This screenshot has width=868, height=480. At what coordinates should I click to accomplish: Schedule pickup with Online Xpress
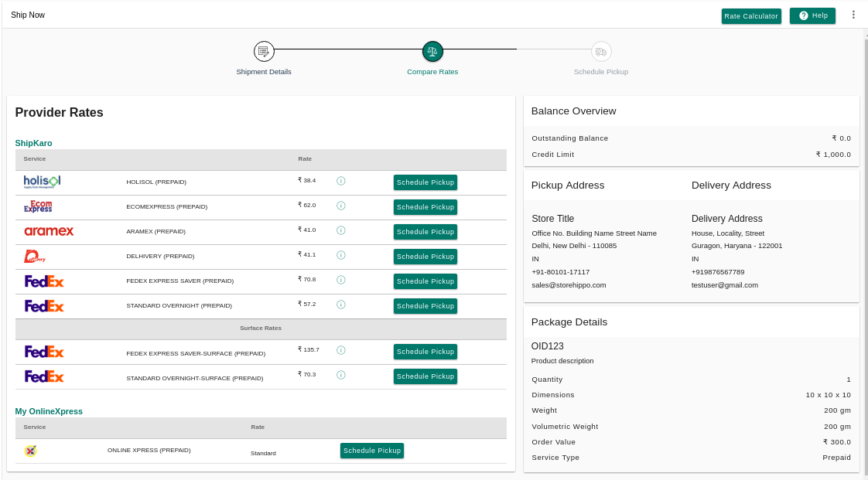click(372, 451)
